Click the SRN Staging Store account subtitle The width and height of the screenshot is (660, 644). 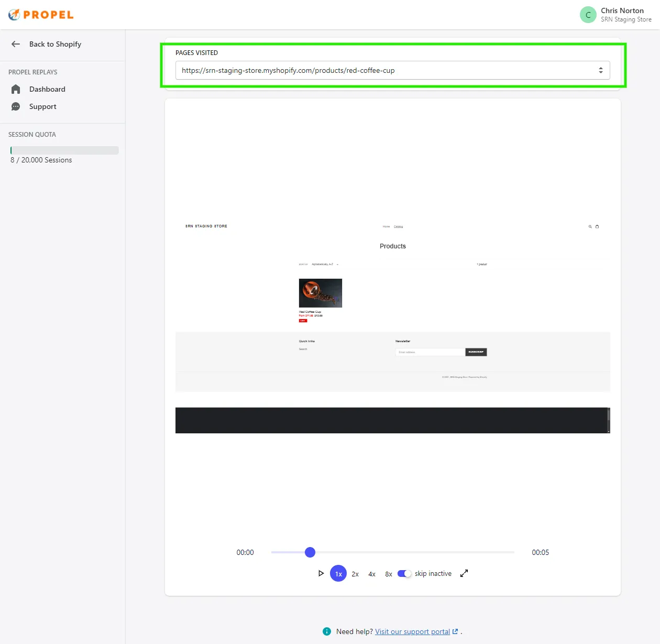click(626, 19)
